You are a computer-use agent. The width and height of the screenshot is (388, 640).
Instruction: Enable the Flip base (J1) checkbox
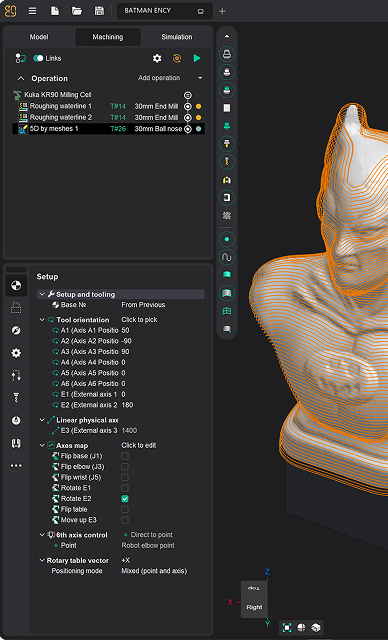click(x=125, y=456)
